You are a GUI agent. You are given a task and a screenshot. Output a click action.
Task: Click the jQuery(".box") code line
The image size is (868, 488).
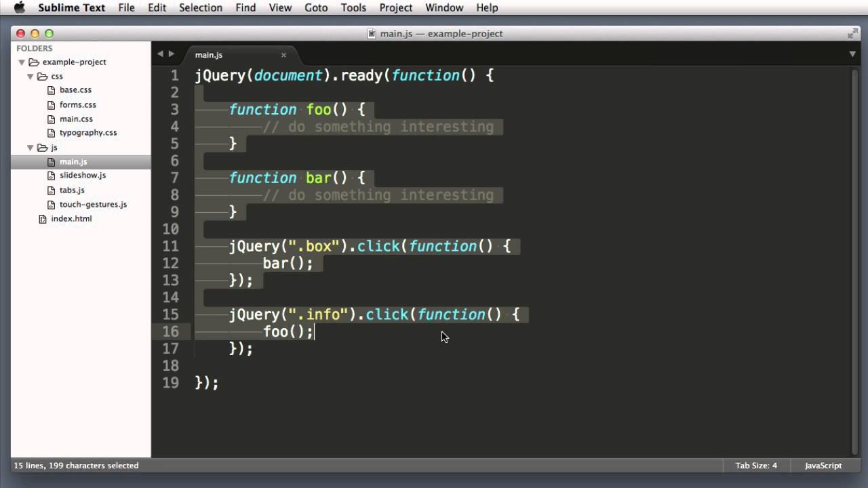370,247
